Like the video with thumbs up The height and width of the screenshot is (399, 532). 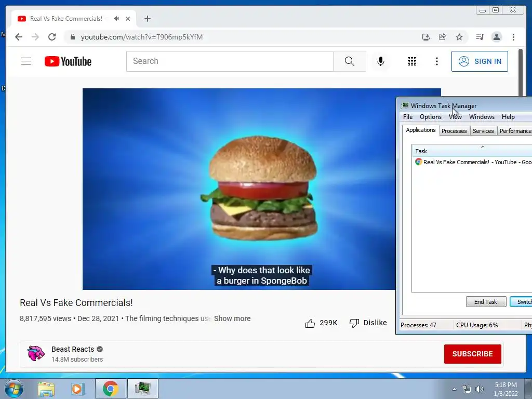point(310,323)
